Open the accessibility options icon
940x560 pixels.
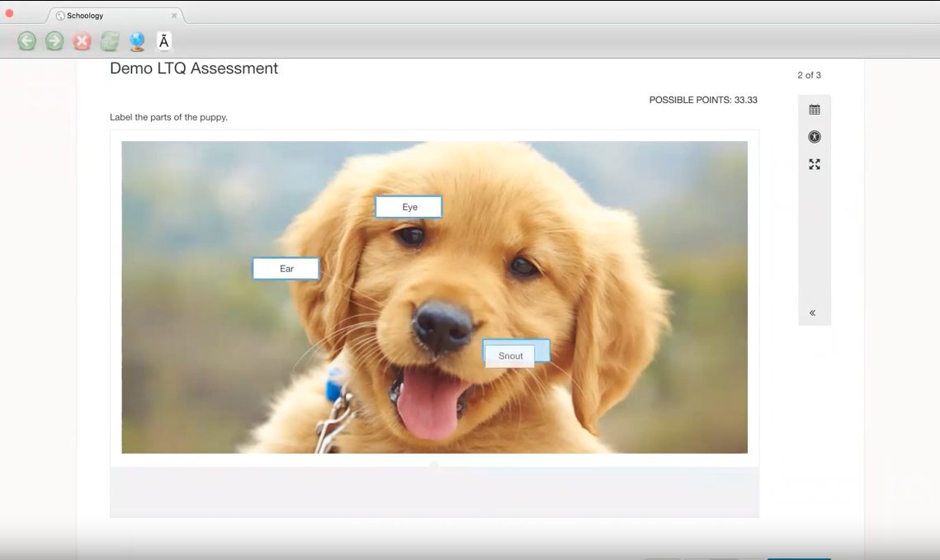tap(815, 137)
